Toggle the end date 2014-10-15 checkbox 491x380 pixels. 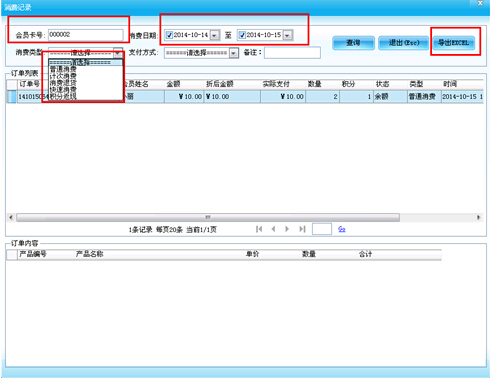[x=242, y=35]
